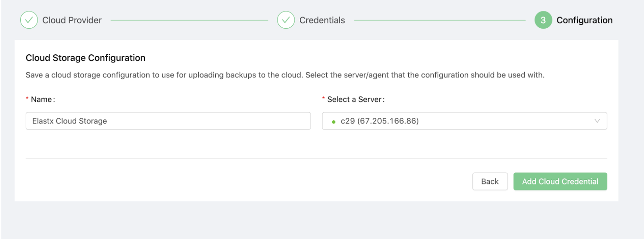
Task: Click the red asterisk beside Select a Server
Action: point(324,99)
